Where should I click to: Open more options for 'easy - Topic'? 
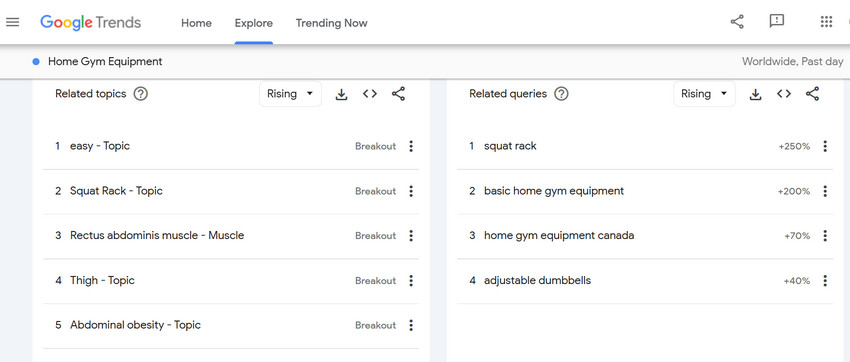pyautogui.click(x=411, y=146)
